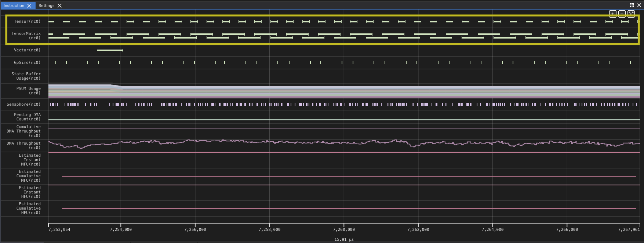
Task: Switch to the Settings tab
Action: tap(46, 6)
